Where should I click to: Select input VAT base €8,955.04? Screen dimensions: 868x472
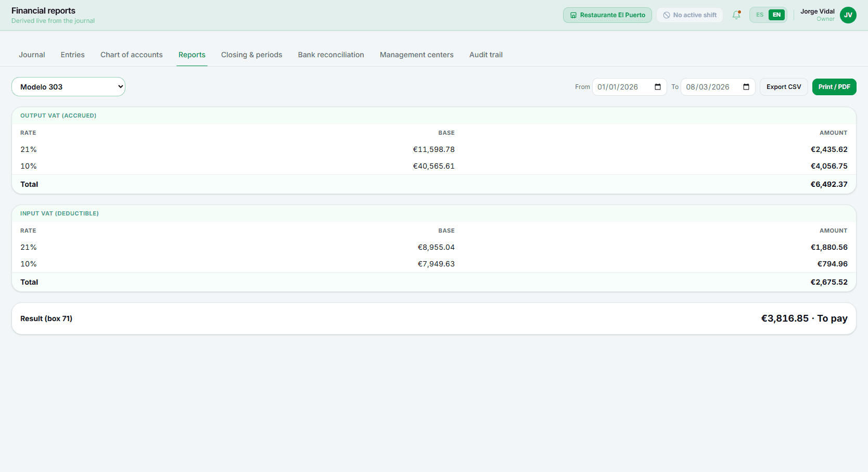click(436, 247)
